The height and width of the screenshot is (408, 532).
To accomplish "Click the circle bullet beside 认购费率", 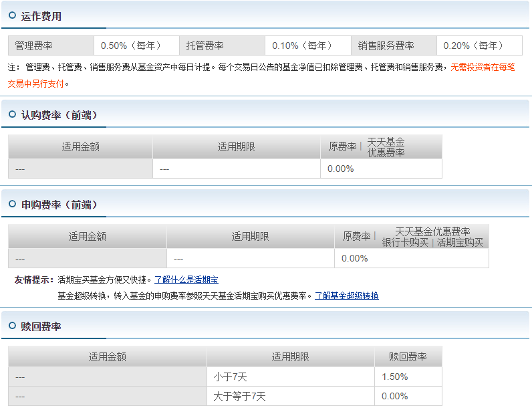I will pyautogui.click(x=12, y=114).
